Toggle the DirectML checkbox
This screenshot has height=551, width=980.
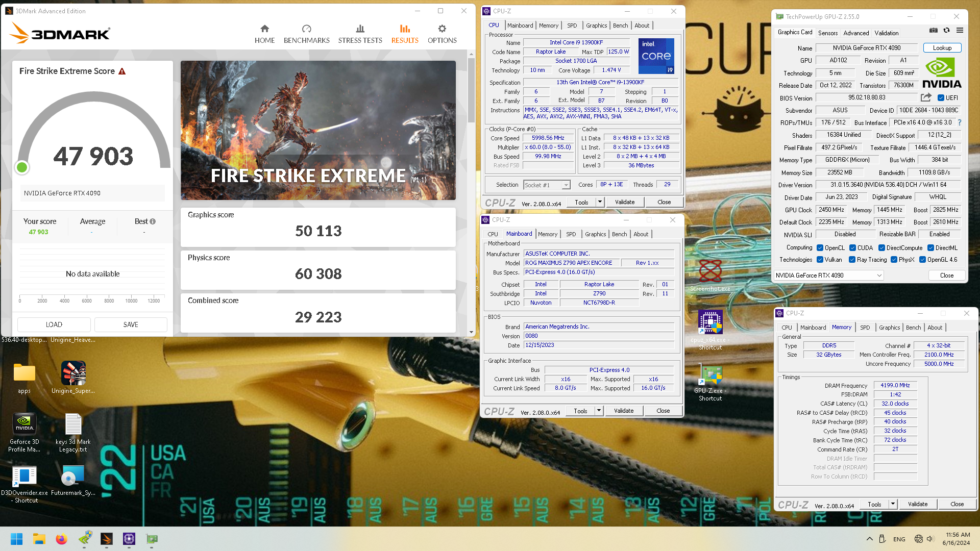click(930, 248)
